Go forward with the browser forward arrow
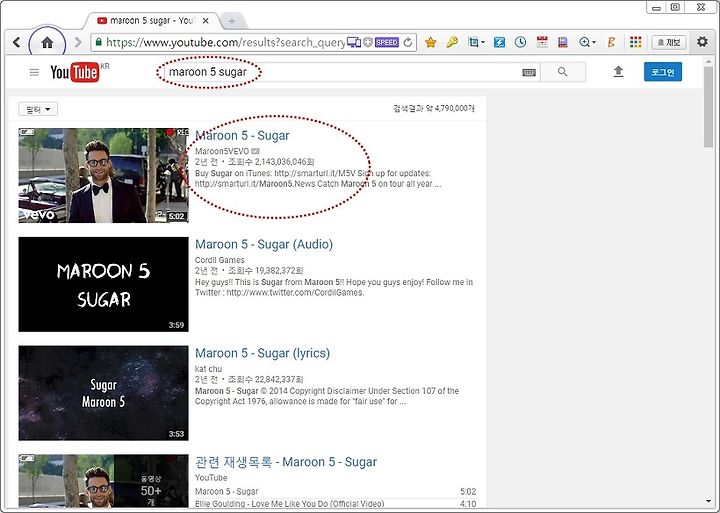This screenshot has height=513, width=720. point(78,43)
